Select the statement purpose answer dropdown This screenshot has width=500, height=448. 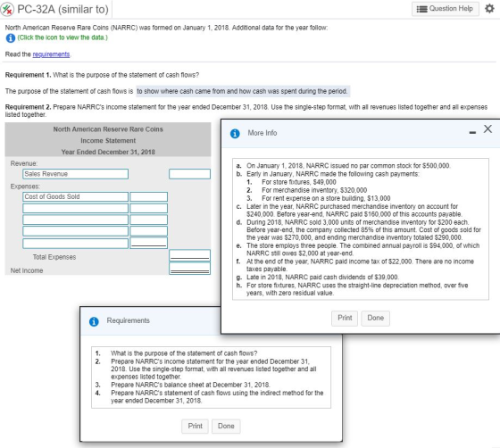[243, 91]
